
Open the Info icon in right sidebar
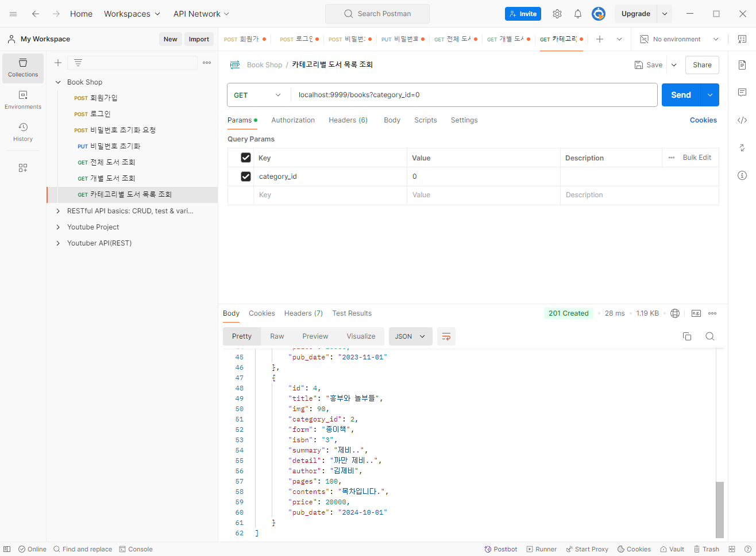click(742, 175)
